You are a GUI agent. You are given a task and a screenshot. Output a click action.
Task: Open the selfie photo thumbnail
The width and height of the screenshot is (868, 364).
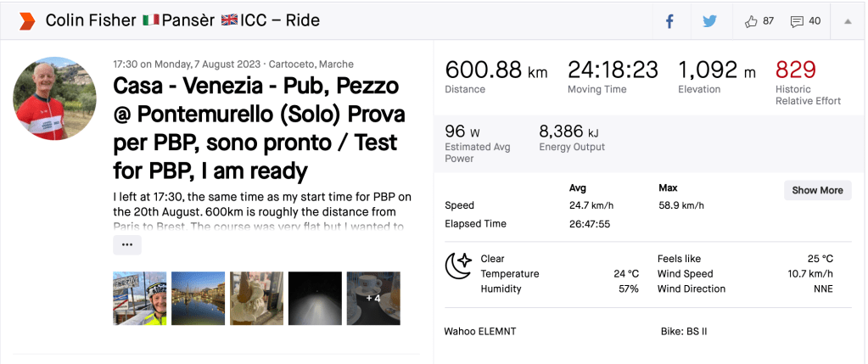(x=139, y=298)
